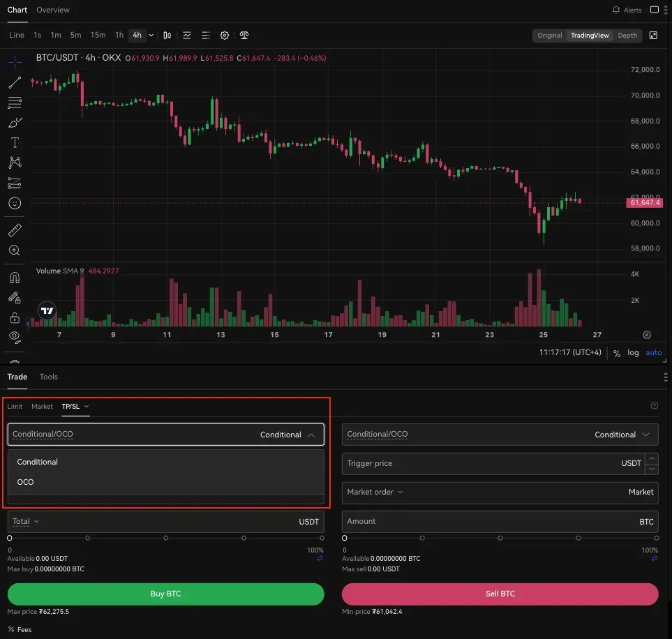Increase trigger price with up stepper
This screenshot has width=672, height=639.
tap(652, 458)
